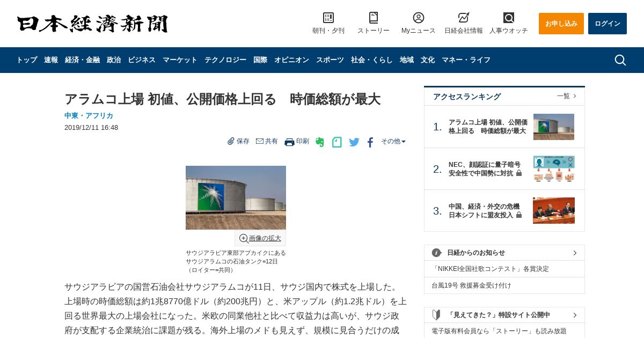Viewport: 644px width, 338px height.
Task: Click the chevron next to 特設サイト公開中
Action: pos(575,315)
